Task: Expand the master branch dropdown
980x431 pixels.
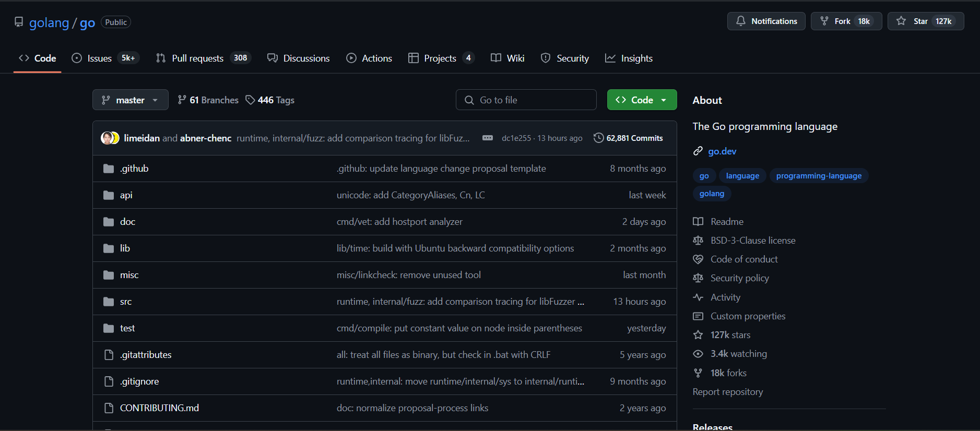Action: click(131, 100)
